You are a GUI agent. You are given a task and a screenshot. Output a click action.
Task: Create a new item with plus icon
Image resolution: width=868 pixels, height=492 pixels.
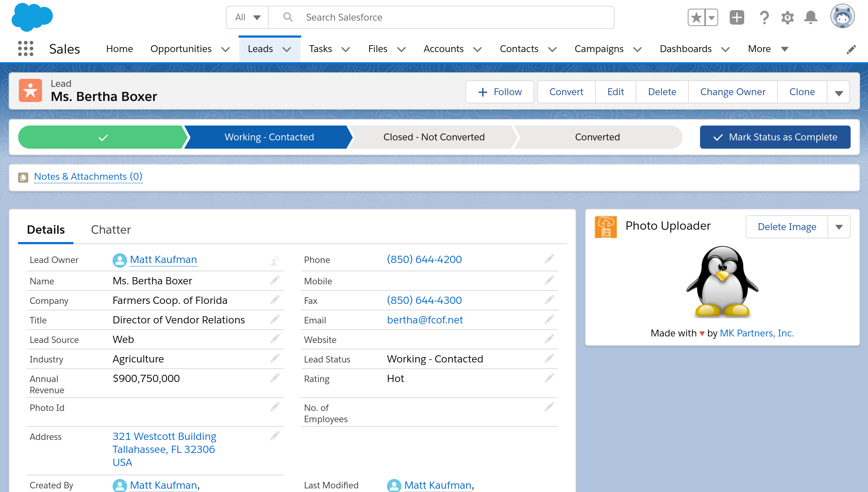[x=736, y=17]
